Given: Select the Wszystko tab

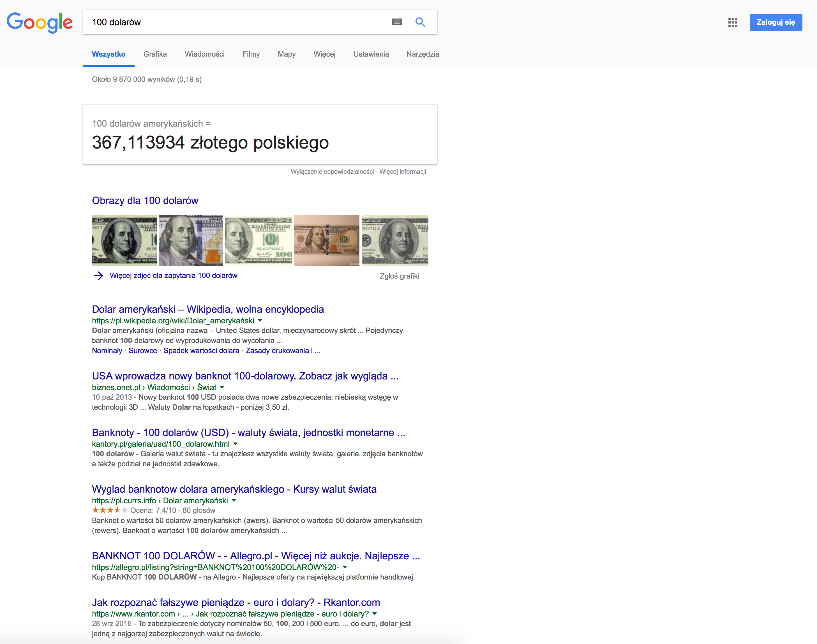Looking at the screenshot, I should [109, 54].
